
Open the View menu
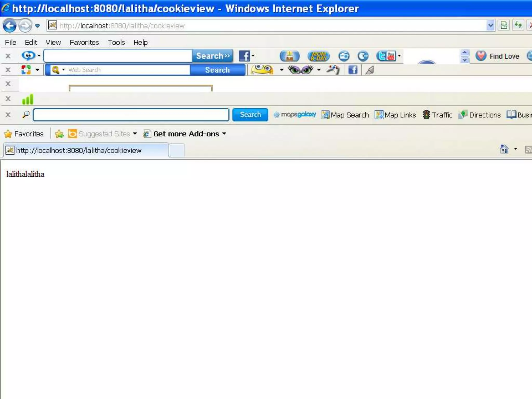click(x=53, y=42)
